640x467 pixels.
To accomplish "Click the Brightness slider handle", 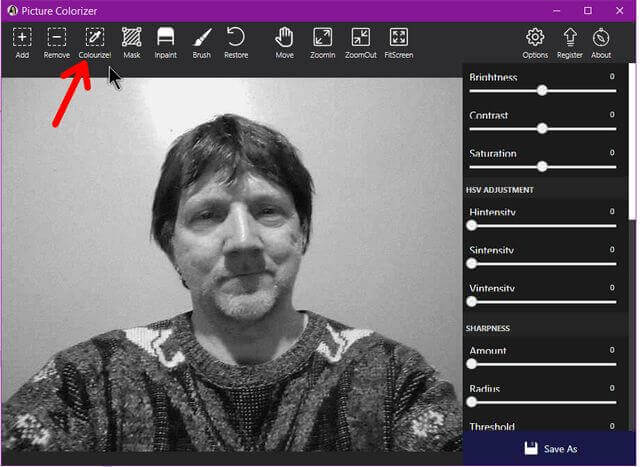I will pos(542,90).
